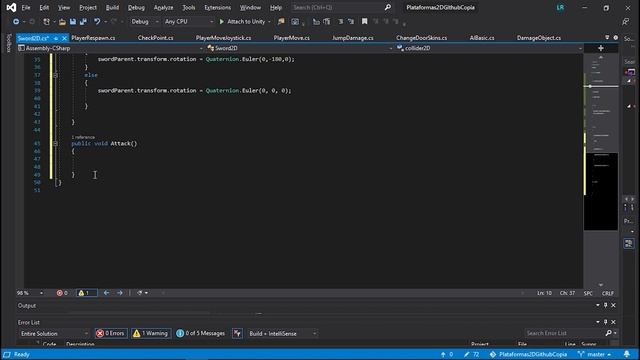Screen dimensions: 640x360
Task: Open the Extensions menu
Action: click(x=218, y=7)
